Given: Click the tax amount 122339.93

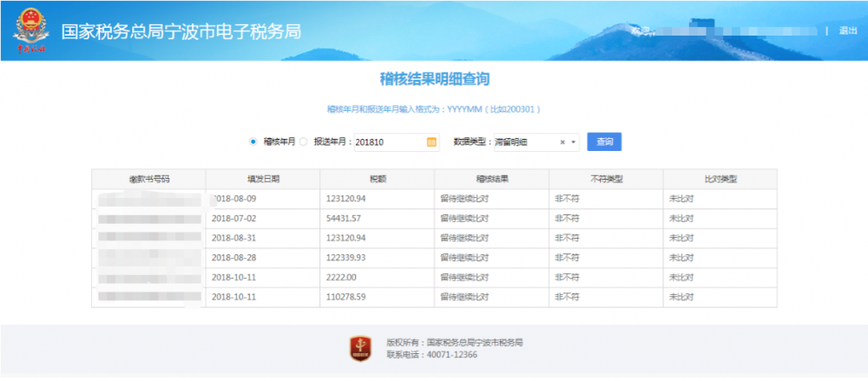Looking at the screenshot, I should [x=346, y=258].
